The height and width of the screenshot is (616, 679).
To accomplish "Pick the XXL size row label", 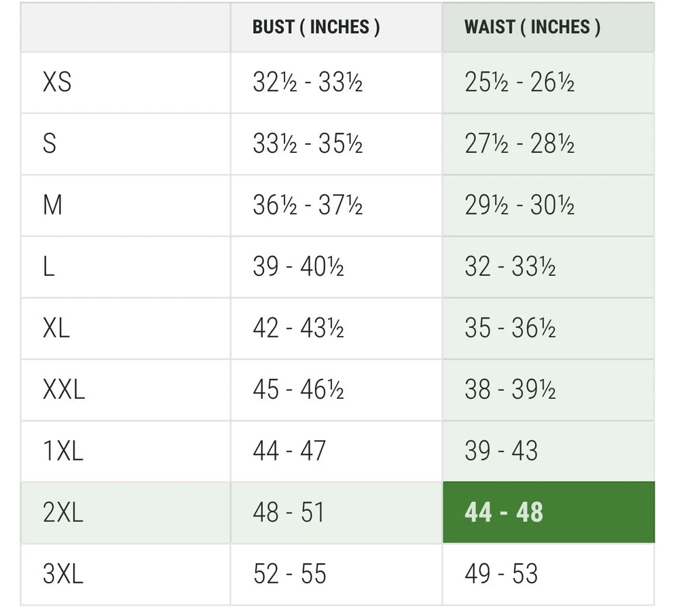I will (64, 390).
